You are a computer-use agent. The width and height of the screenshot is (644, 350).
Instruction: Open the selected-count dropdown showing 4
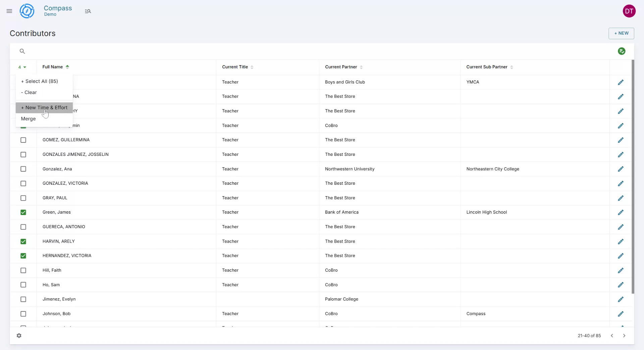pyautogui.click(x=22, y=67)
